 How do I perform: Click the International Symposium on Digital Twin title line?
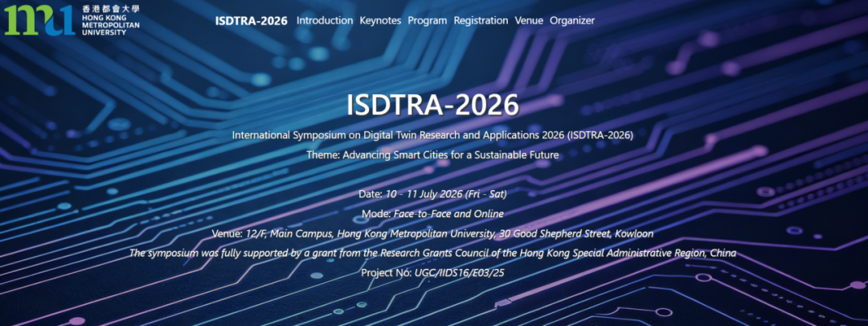coord(433,134)
